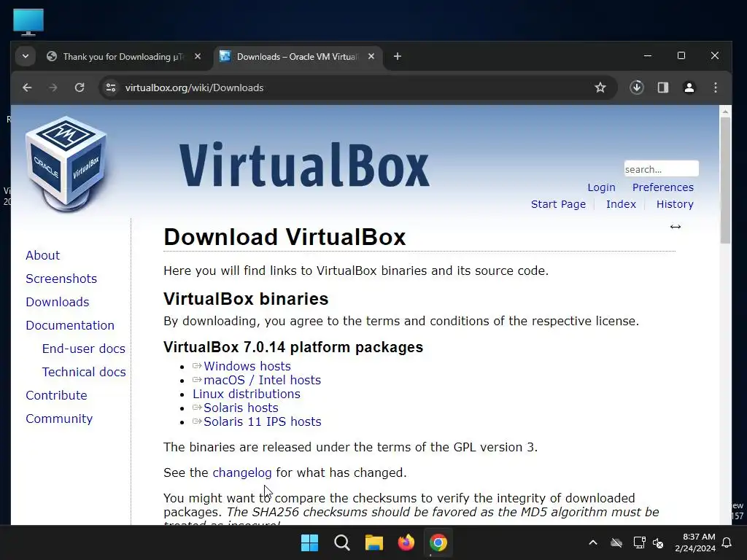Open Community in the sidebar
This screenshot has height=560, width=747.
tap(59, 419)
